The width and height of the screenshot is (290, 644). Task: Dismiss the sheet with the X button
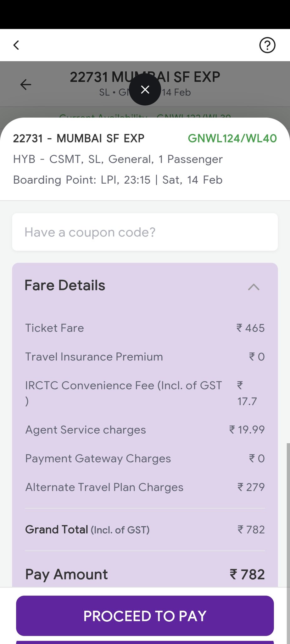(x=145, y=90)
